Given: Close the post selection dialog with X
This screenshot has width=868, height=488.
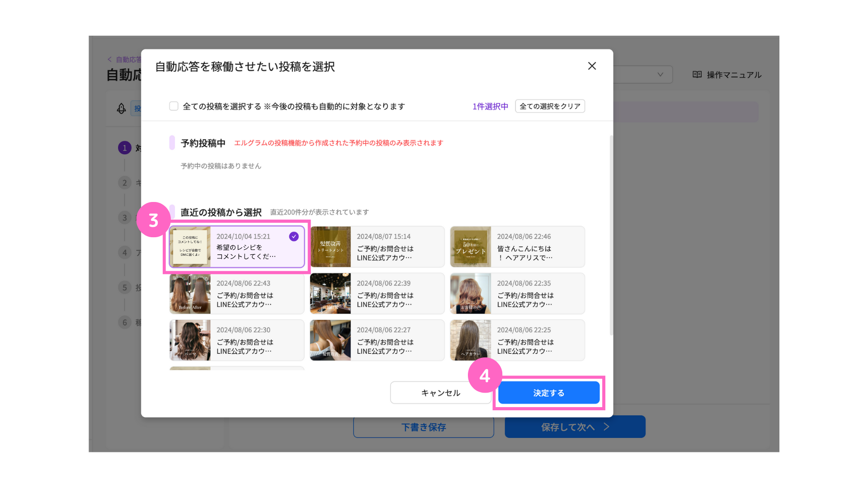Looking at the screenshot, I should click(592, 66).
